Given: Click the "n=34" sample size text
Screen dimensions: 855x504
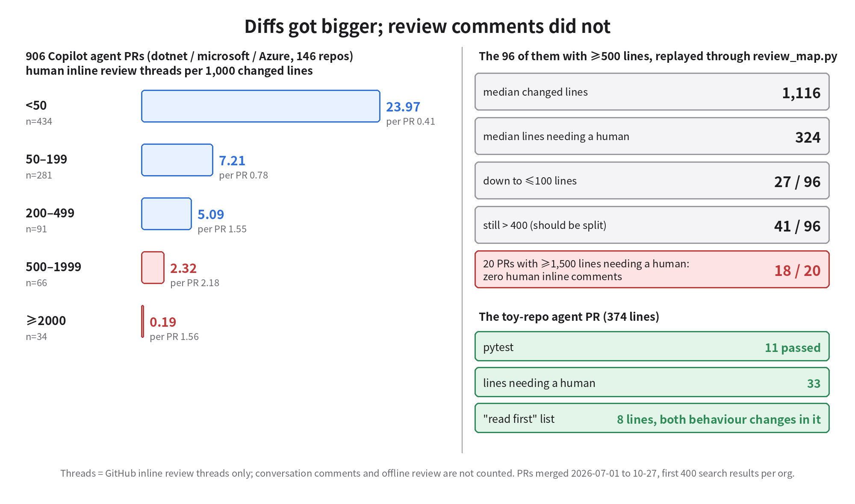Looking at the screenshot, I should [36, 337].
